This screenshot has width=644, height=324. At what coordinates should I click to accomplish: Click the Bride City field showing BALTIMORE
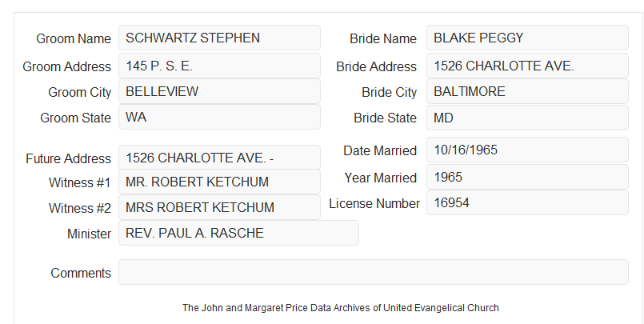(x=527, y=91)
